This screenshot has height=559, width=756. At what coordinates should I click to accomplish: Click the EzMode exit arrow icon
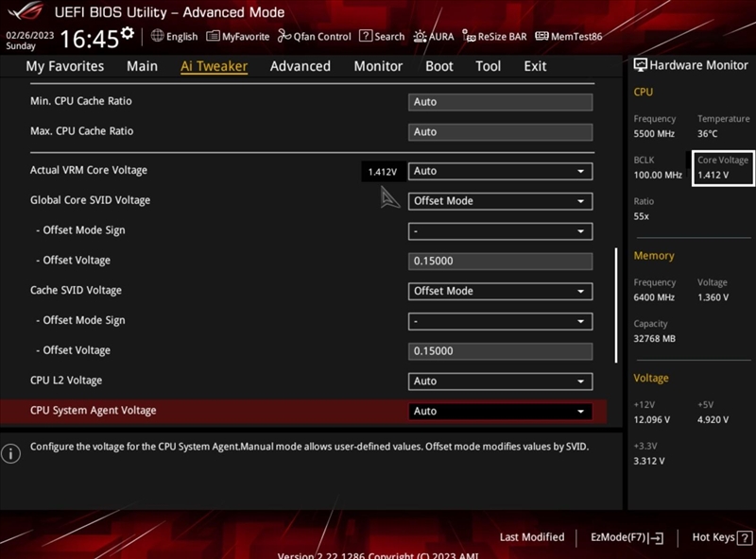[656, 538]
